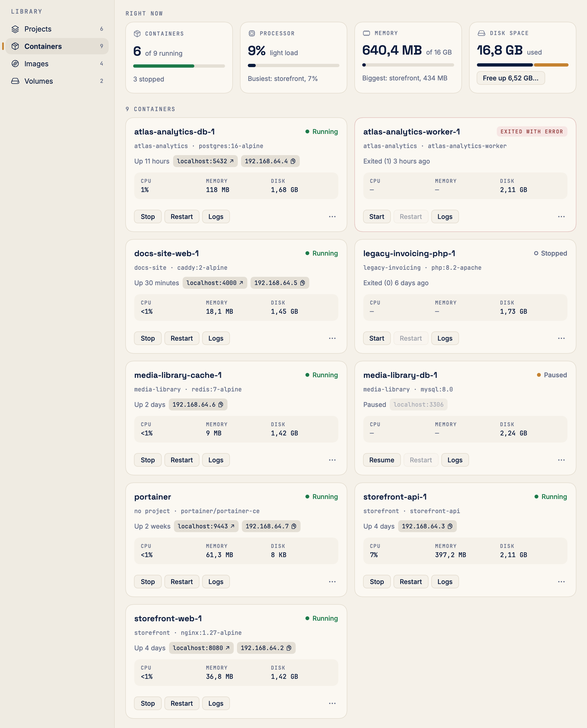Open localhost:5432 link for atlas-analytics-db-1
The image size is (587, 728).
(x=205, y=161)
